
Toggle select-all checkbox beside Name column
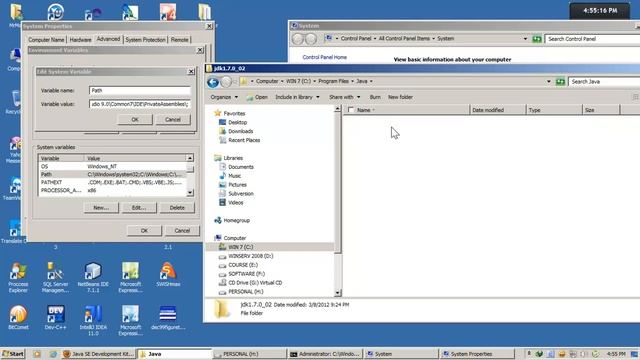pos(351,110)
